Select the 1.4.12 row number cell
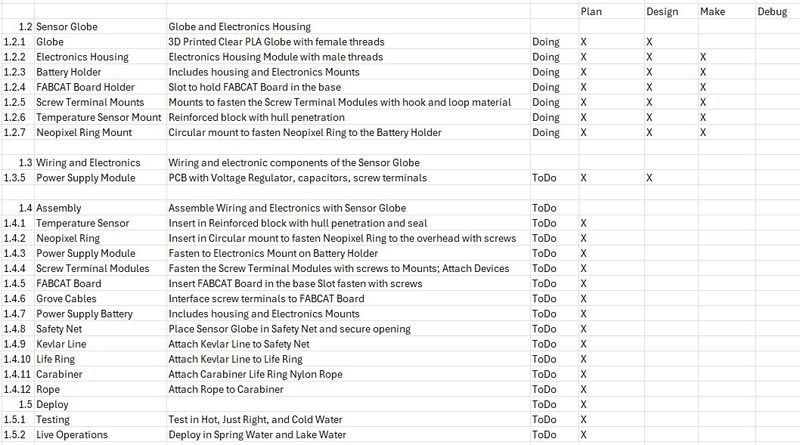Image resolution: width=800 pixels, height=445 pixels. (x=16, y=390)
